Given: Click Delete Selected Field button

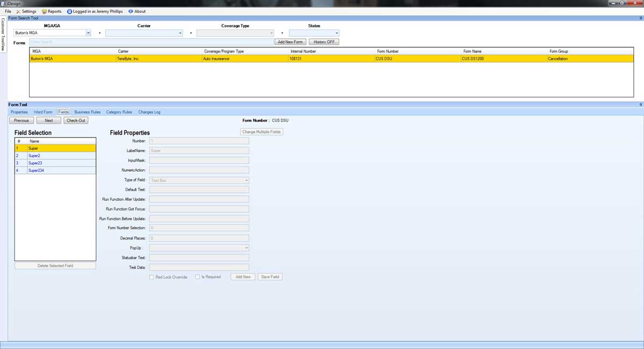Looking at the screenshot, I should coord(55,266).
